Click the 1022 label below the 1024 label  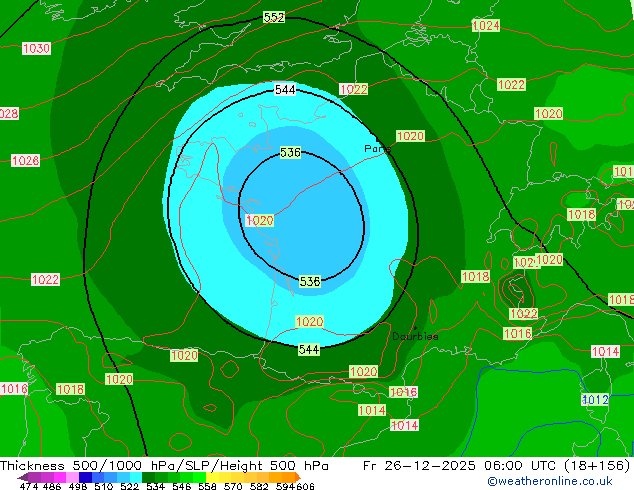pyautogui.click(x=511, y=84)
